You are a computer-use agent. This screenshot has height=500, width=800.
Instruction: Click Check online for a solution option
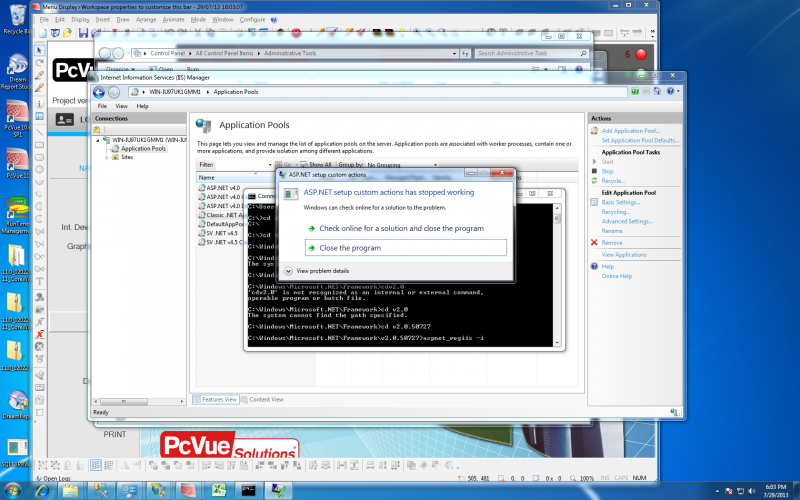point(402,229)
